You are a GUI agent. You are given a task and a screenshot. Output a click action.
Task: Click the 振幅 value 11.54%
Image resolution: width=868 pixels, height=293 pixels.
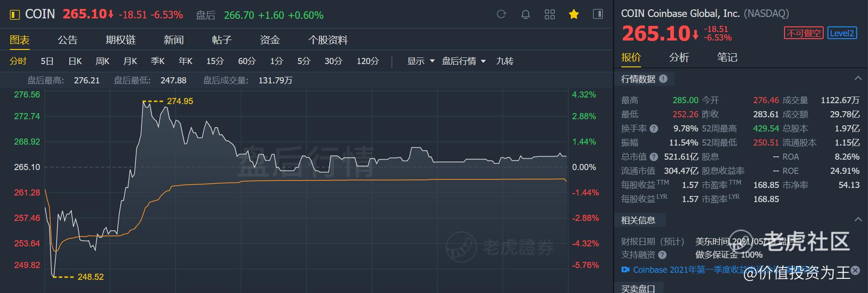pyautogui.click(x=684, y=143)
